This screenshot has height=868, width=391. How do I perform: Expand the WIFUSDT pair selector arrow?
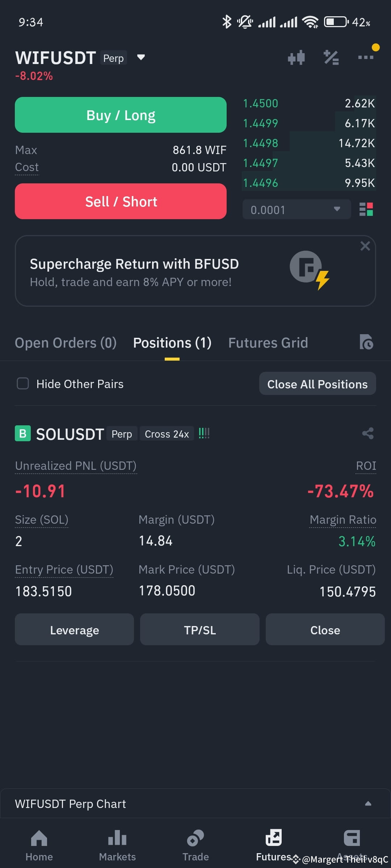pos(141,57)
